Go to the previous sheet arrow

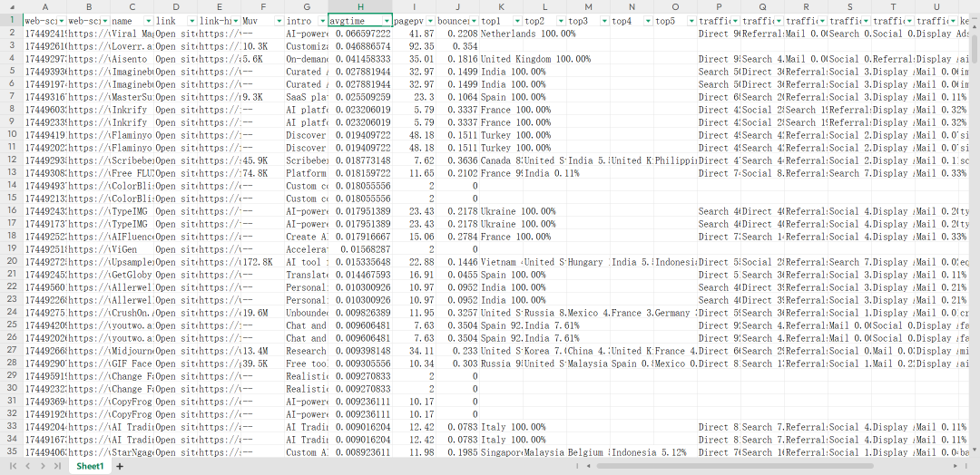coord(28,466)
